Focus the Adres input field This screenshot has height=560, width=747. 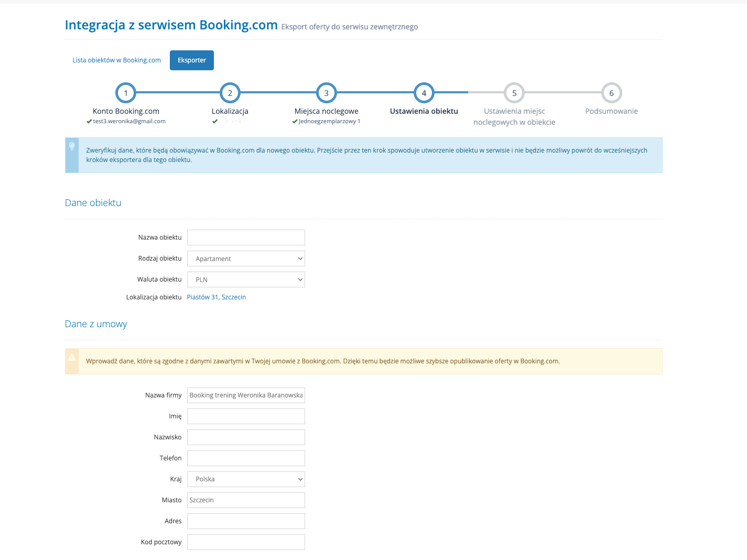pyautogui.click(x=246, y=521)
